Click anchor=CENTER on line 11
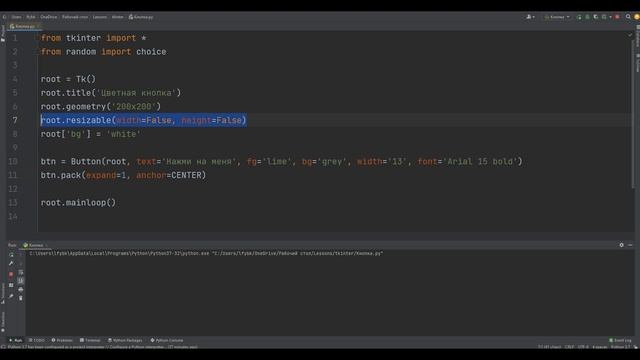 click(171, 175)
